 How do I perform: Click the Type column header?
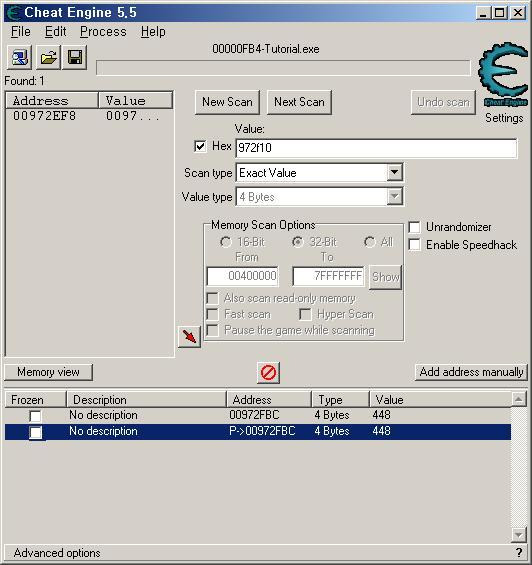tap(340, 400)
